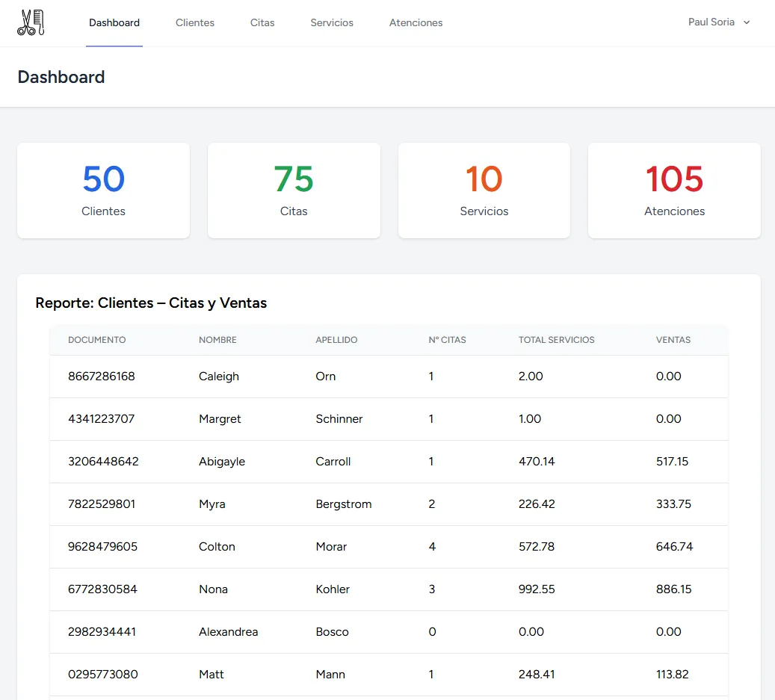Navigate to the Atenciones page
This screenshot has width=775, height=700.
[x=416, y=23]
